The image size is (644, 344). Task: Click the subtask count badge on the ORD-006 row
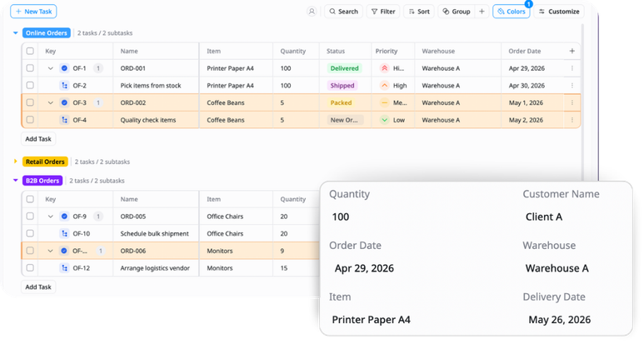[x=100, y=251]
